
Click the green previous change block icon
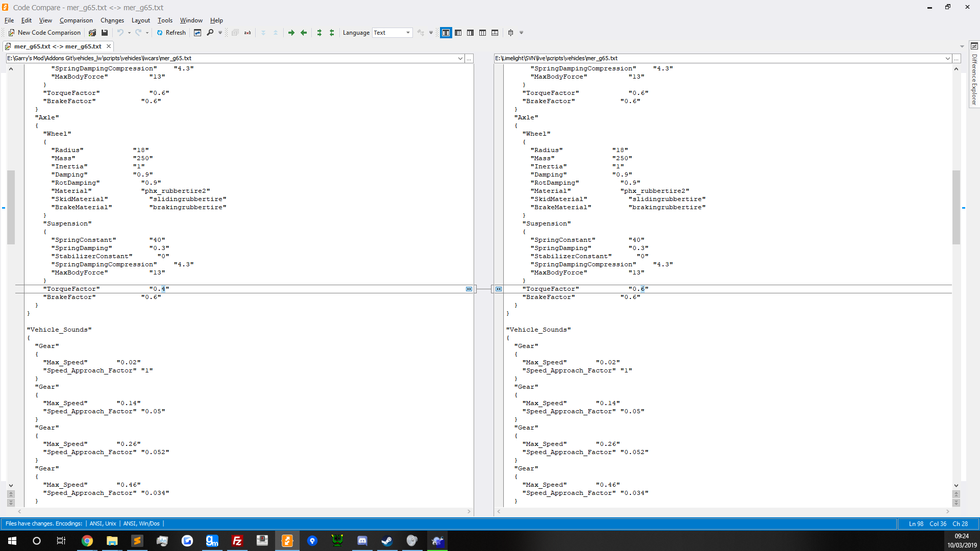point(332,33)
